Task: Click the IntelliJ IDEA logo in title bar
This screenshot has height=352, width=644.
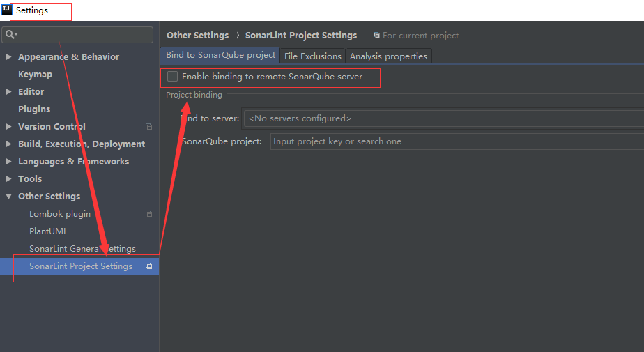Action: 6,10
